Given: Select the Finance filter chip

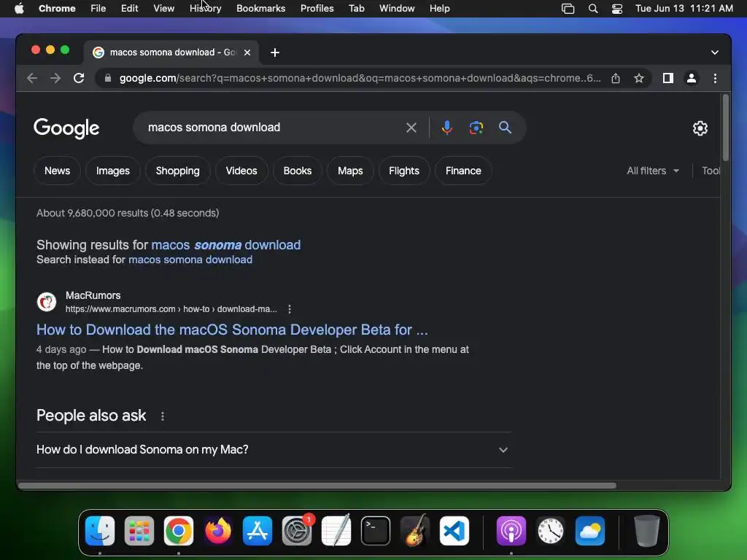Looking at the screenshot, I should (463, 171).
